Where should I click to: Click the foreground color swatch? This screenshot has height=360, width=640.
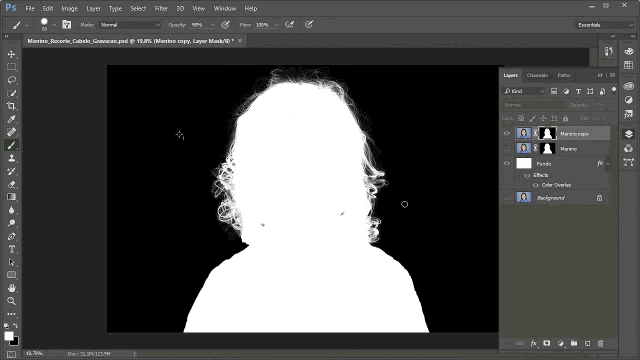point(8,336)
